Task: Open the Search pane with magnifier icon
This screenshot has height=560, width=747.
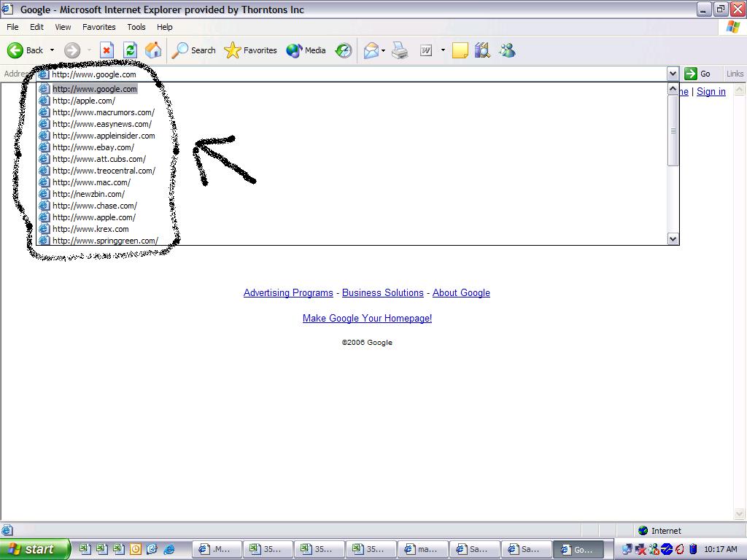Action: [x=194, y=50]
